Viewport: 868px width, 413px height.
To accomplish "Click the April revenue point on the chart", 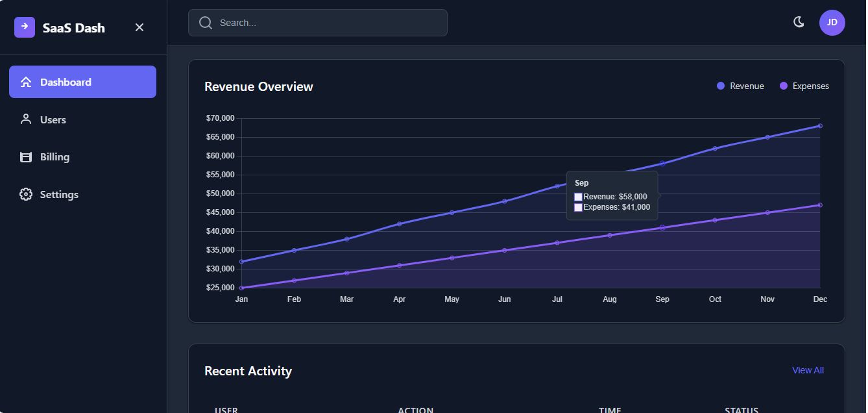I will coord(400,224).
